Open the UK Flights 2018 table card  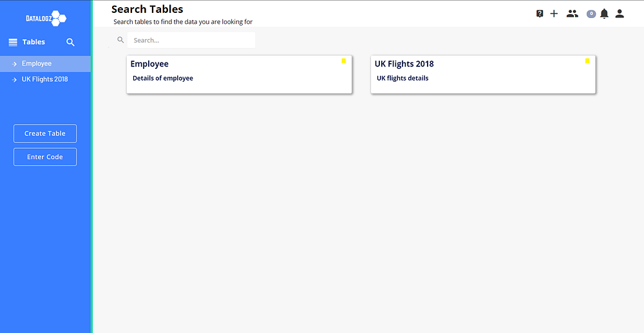tap(483, 74)
